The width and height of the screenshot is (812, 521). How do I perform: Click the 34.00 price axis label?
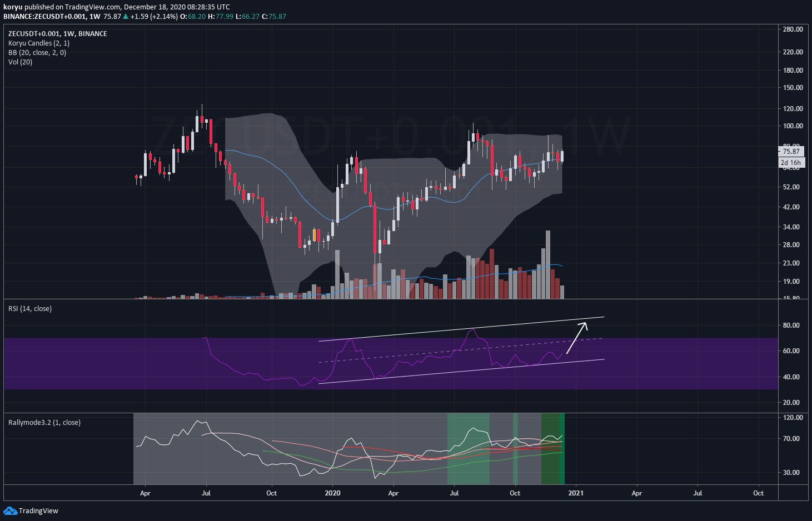pyautogui.click(x=791, y=227)
